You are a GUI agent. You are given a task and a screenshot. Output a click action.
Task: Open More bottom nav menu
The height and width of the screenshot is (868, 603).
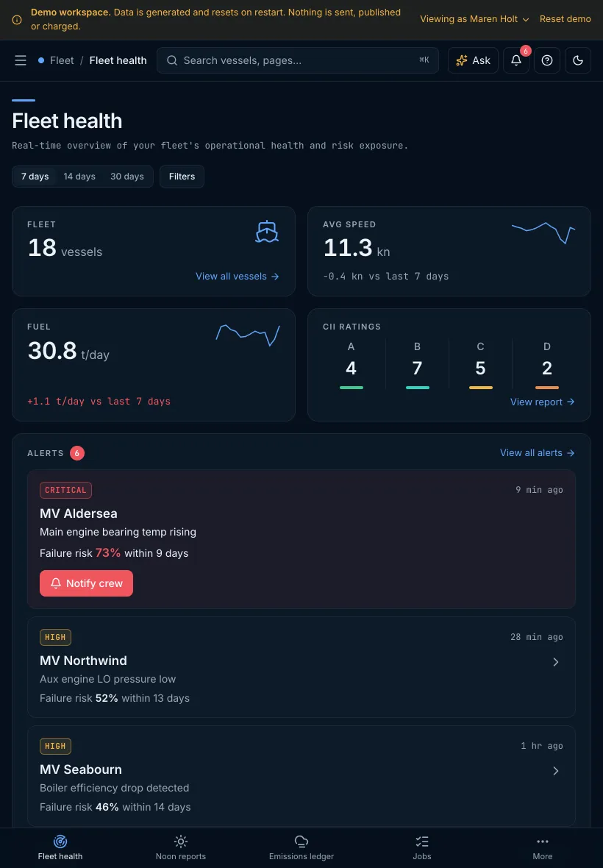543,848
